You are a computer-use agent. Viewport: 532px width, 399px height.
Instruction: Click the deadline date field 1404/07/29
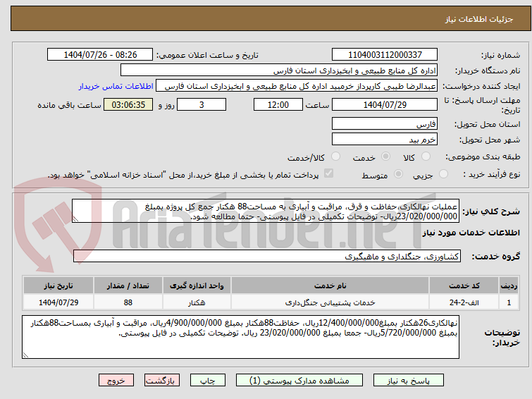click(x=385, y=104)
